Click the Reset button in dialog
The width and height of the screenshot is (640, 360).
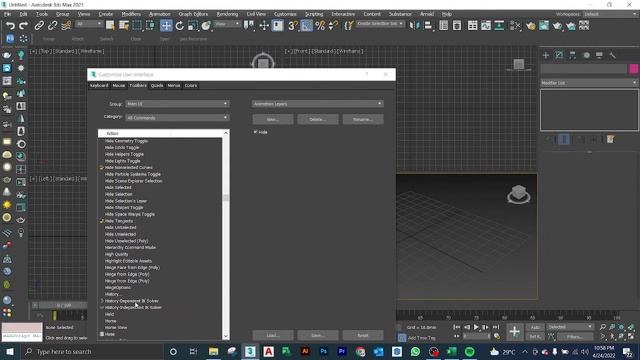(363, 336)
